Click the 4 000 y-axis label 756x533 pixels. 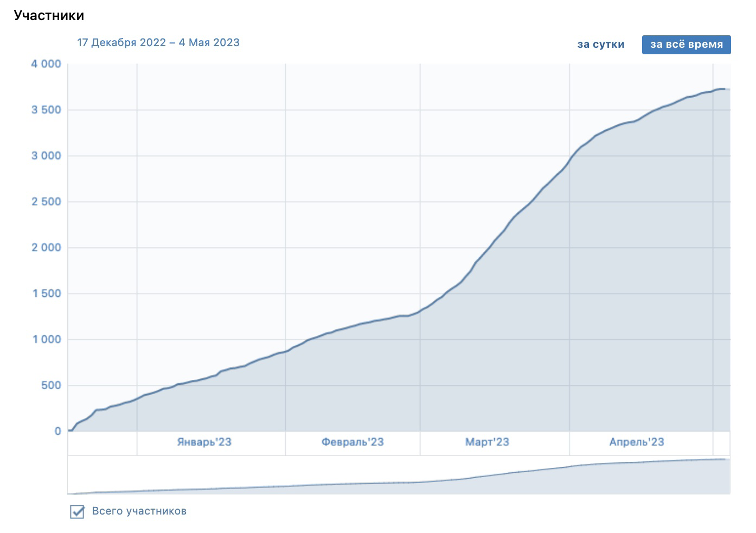coord(46,64)
